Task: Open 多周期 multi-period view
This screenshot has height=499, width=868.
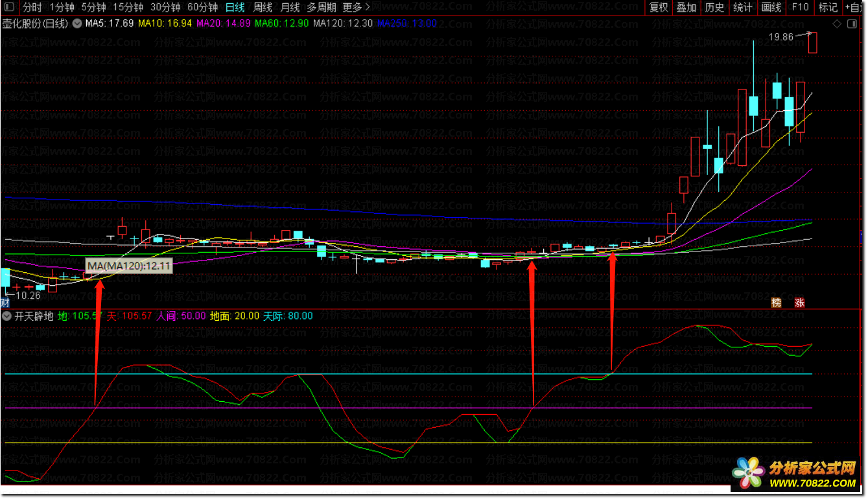Action: pyautogui.click(x=322, y=8)
